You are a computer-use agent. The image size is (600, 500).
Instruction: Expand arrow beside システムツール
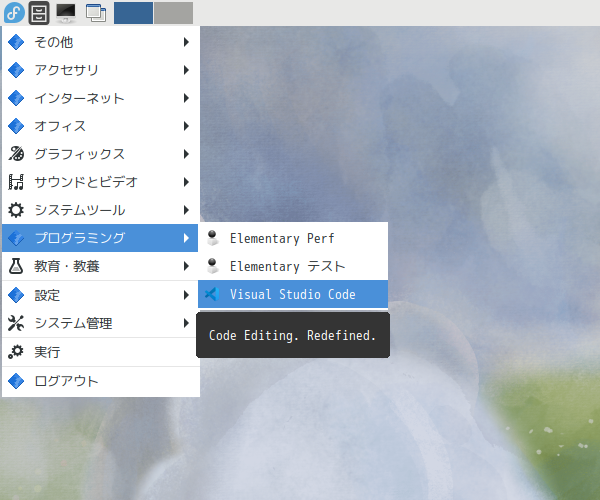click(x=186, y=210)
